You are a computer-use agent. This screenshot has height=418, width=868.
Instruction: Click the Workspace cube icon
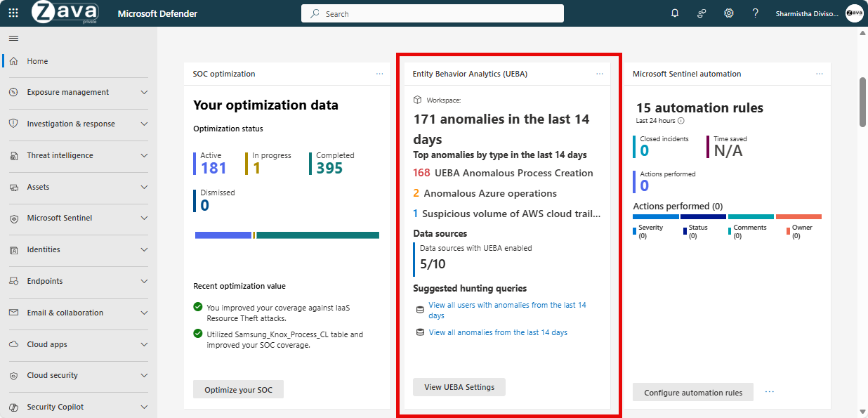(417, 100)
